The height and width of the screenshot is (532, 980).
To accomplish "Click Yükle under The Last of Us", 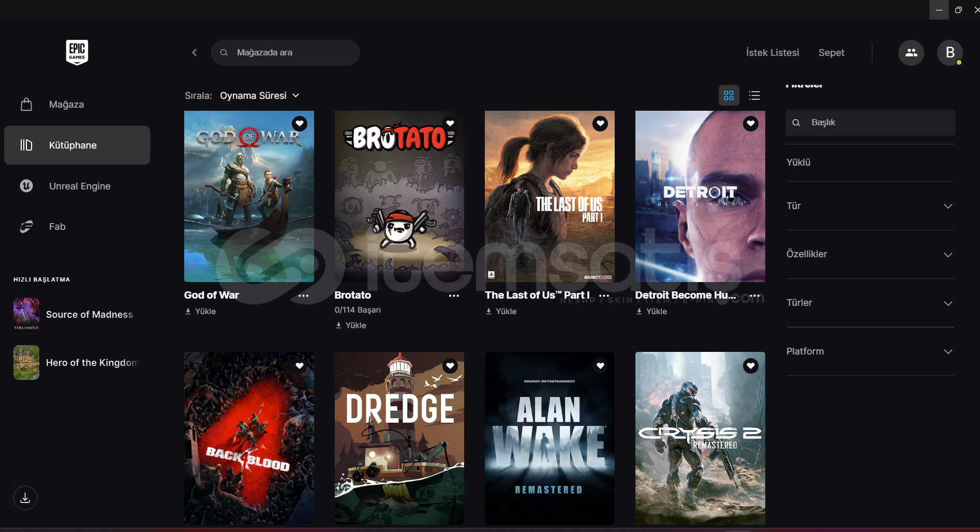I will (x=501, y=311).
